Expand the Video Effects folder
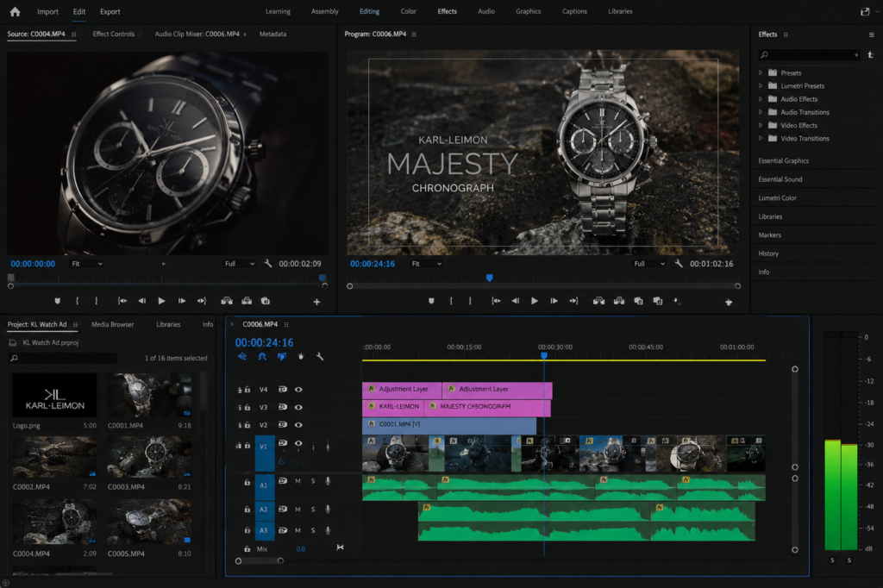Screen dimensions: 883x588 [761, 125]
